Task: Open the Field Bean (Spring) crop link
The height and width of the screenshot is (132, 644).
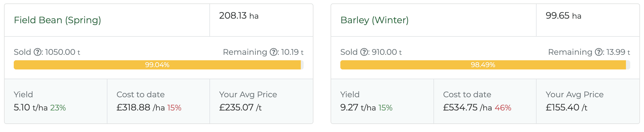Action: tap(57, 20)
